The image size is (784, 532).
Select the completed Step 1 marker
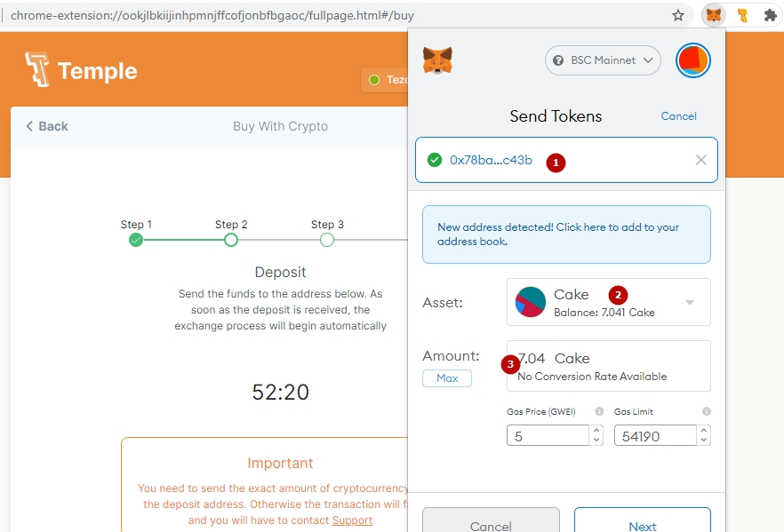tap(135, 241)
